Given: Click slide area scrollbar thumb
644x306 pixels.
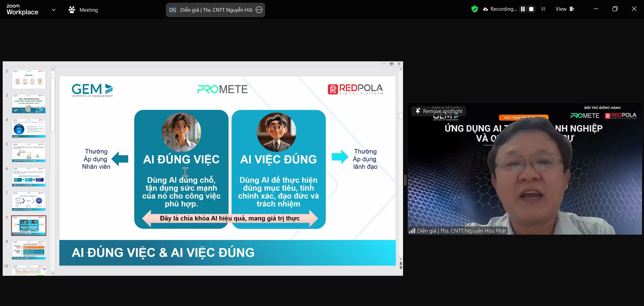Looking at the screenshot, I should [x=401, y=116].
